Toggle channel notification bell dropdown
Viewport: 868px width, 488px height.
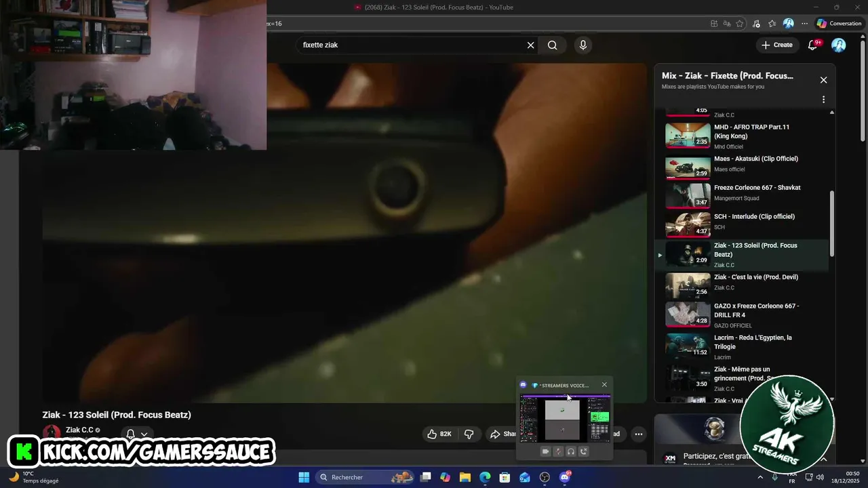pyautogui.click(x=137, y=434)
